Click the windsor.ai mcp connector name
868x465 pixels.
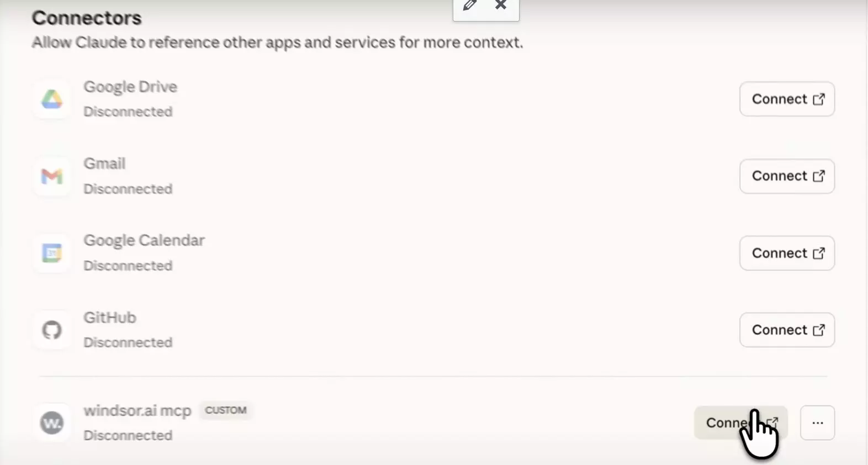137,411
